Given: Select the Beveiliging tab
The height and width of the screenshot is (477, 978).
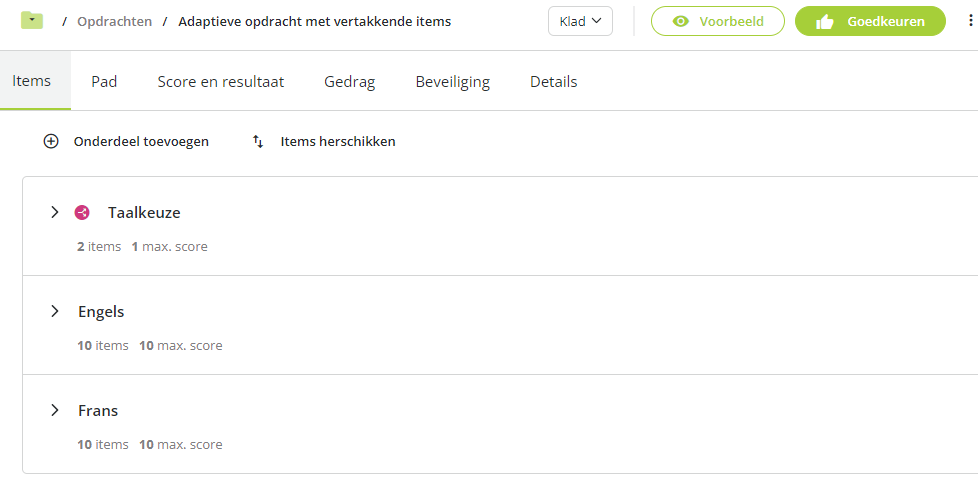Looking at the screenshot, I should coord(453,82).
